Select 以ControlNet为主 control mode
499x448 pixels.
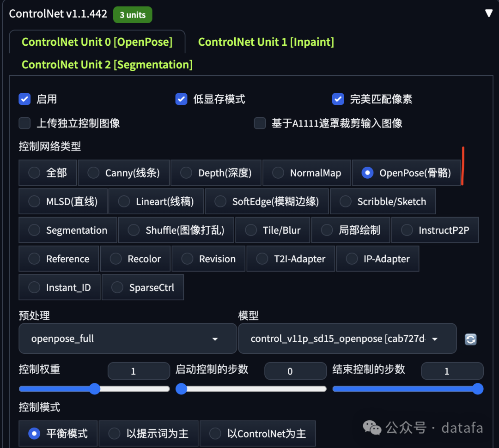(x=257, y=433)
